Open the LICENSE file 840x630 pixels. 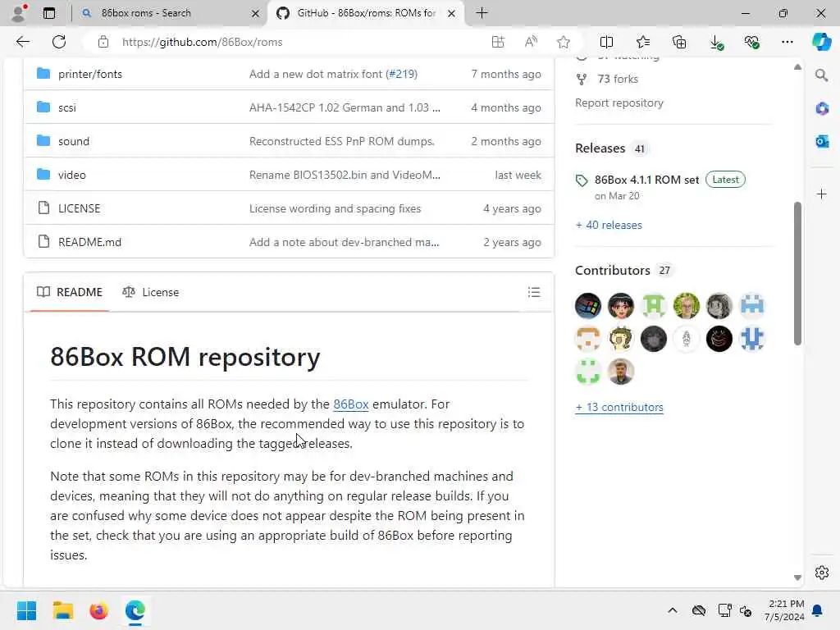click(80, 208)
